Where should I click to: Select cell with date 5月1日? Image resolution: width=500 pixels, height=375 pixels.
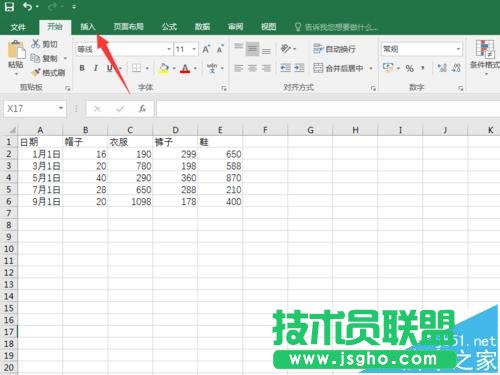[40, 178]
